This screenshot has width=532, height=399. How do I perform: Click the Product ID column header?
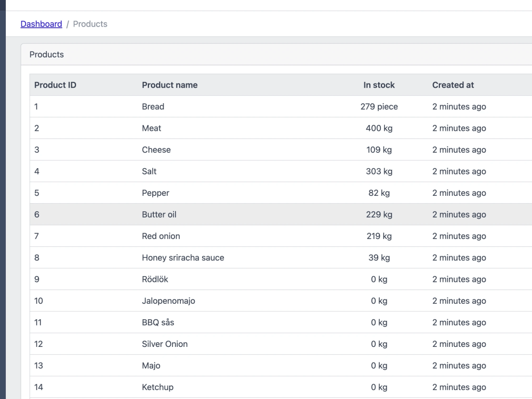point(55,85)
